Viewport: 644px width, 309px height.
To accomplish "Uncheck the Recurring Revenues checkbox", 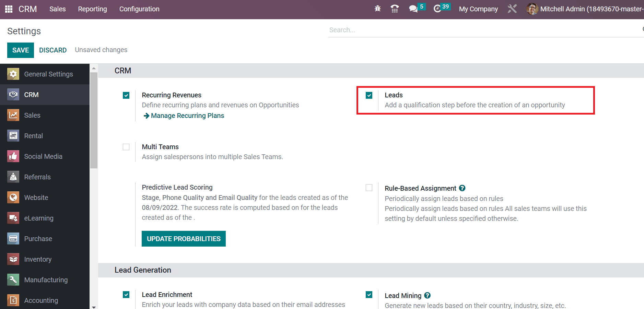I will coord(126,95).
